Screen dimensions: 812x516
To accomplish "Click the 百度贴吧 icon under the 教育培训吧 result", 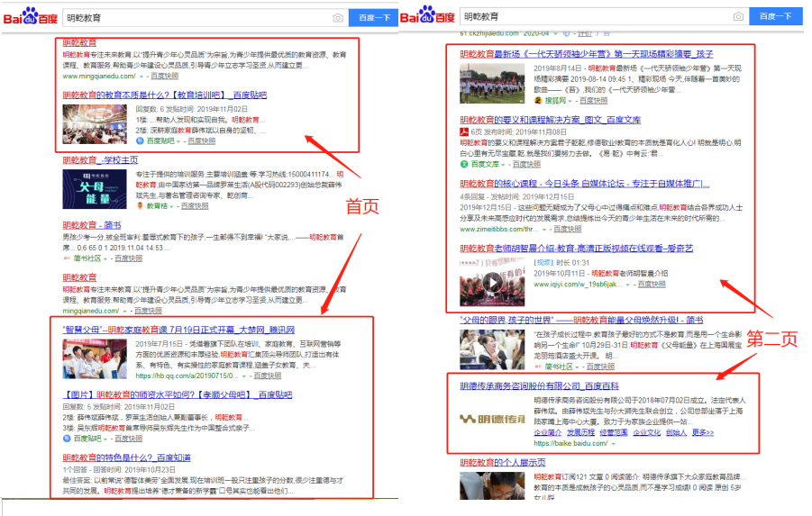I will click(140, 140).
